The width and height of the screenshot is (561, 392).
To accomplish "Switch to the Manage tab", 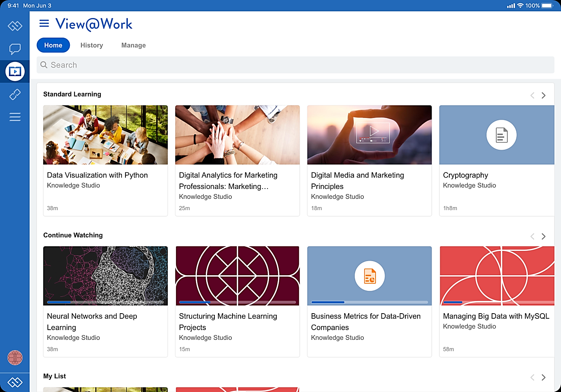I will 134,45.
